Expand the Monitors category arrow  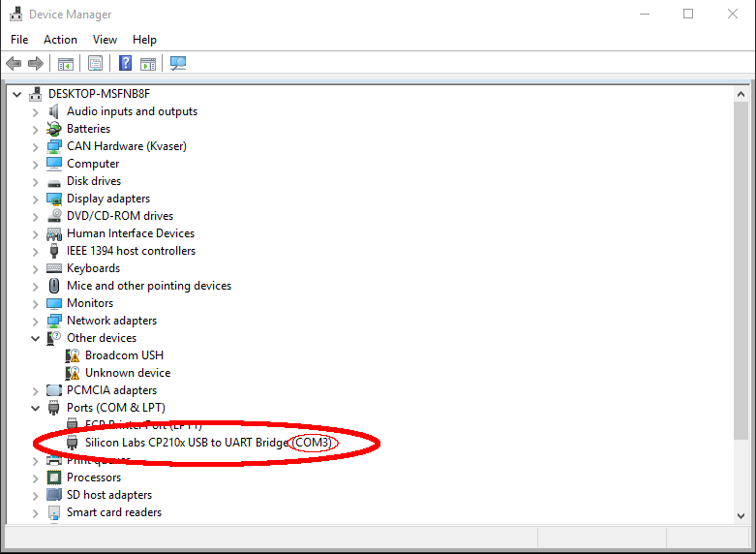point(35,303)
